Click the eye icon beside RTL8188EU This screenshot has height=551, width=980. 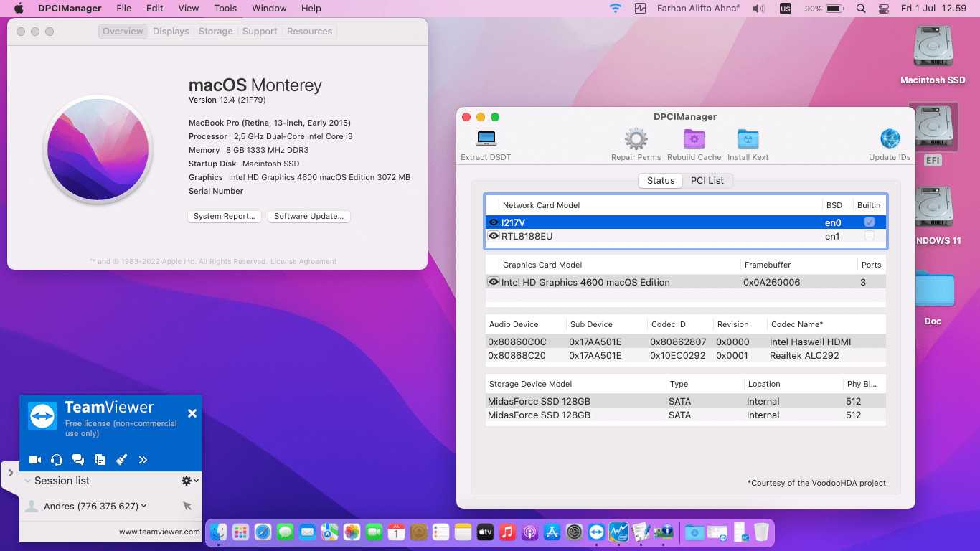(494, 236)
